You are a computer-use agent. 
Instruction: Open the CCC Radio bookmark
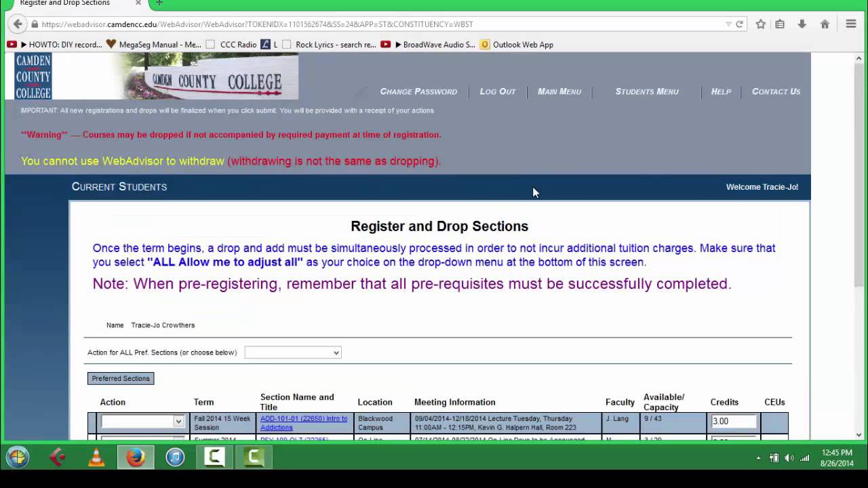[231, 45]
